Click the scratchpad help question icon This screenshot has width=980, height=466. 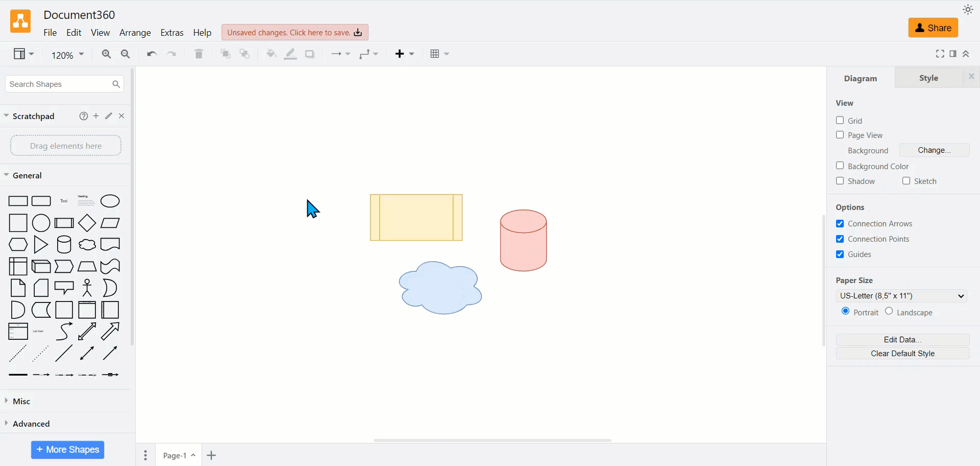point(84,116)
